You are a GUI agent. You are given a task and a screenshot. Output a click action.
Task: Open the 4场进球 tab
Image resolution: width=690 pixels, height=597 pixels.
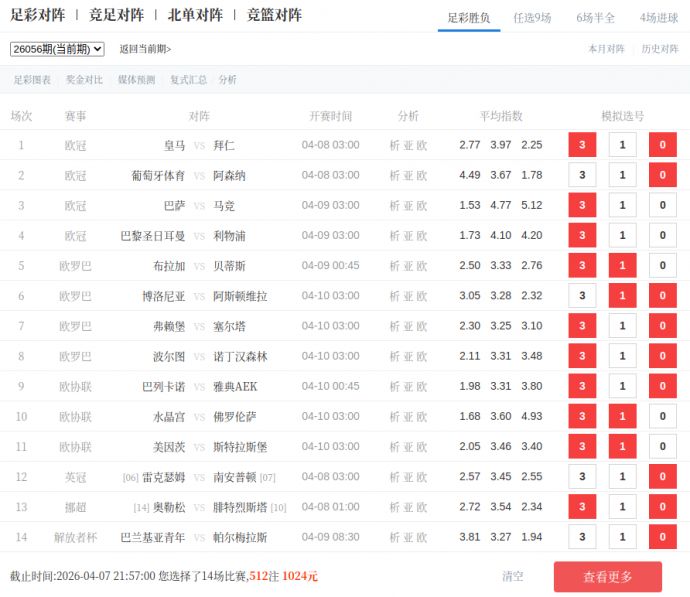pyautogui.click(x=658, y=18)
